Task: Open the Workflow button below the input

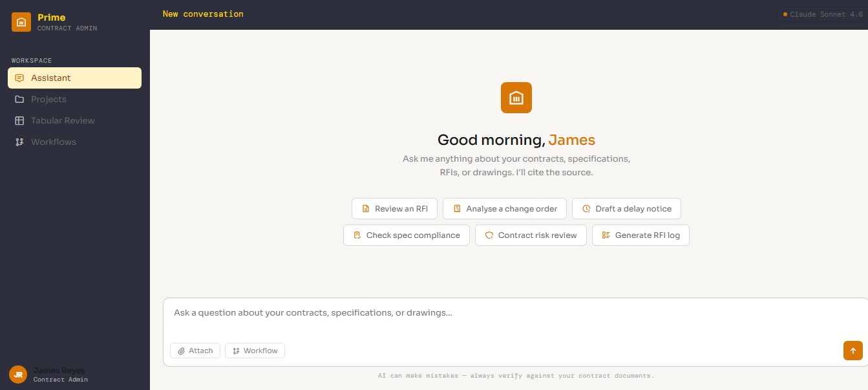Action: 255,351
